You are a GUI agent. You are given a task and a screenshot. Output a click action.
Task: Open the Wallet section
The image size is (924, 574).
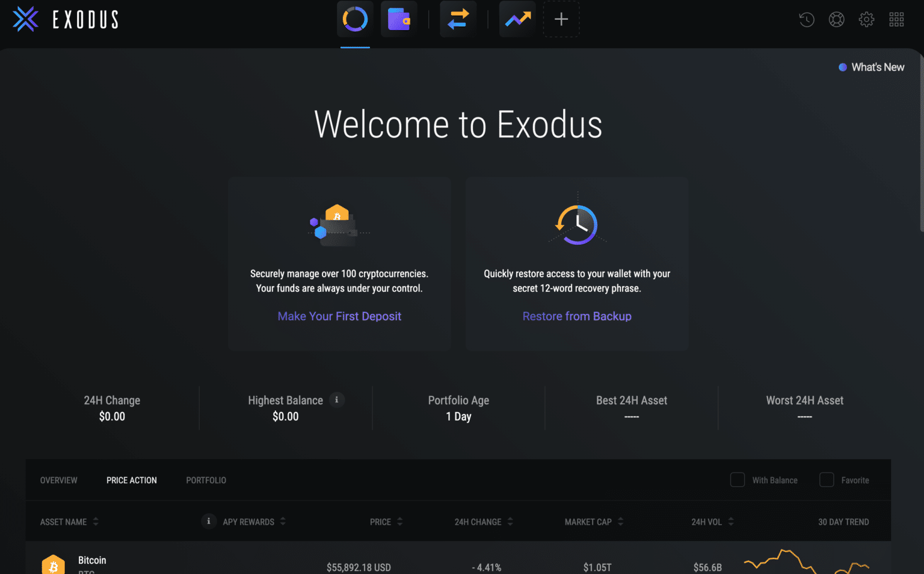[x=399, y=19]
